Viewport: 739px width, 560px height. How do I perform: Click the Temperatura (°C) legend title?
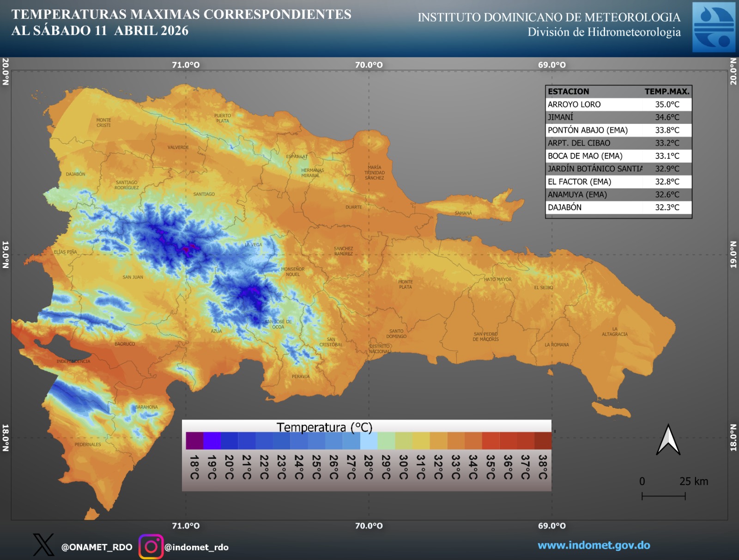click(x=324, y=427)
